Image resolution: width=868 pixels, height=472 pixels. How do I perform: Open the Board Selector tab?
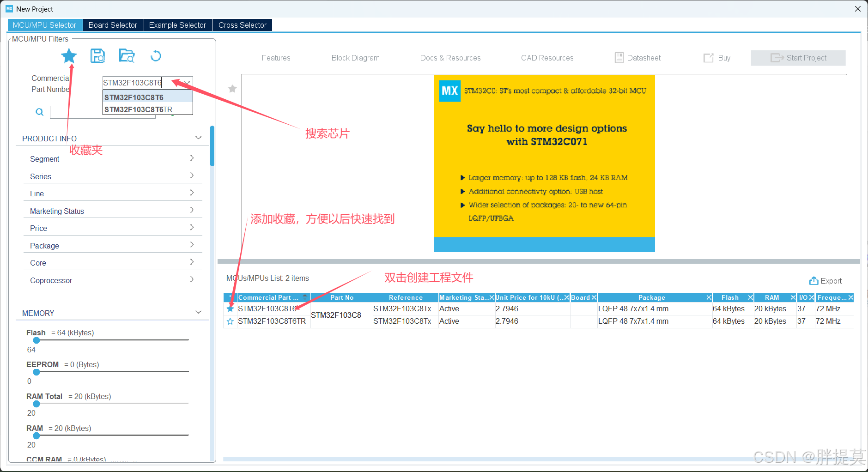click(113, 25)
